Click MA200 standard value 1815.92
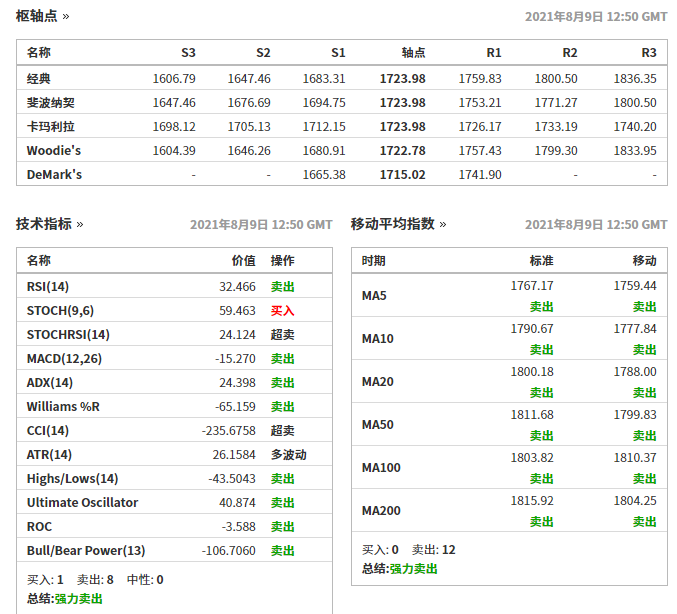Screen dimensions: 677x614 [x=532, y=501]
